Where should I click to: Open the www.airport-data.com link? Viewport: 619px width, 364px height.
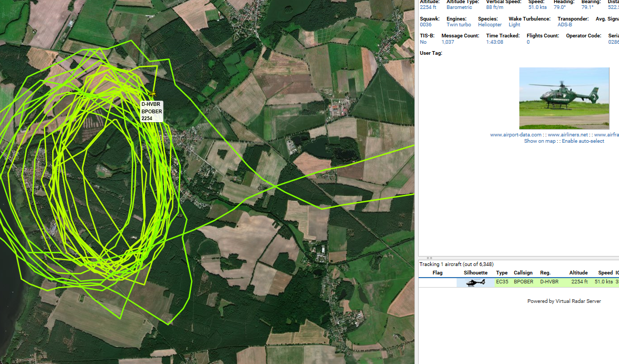(515, 135)
